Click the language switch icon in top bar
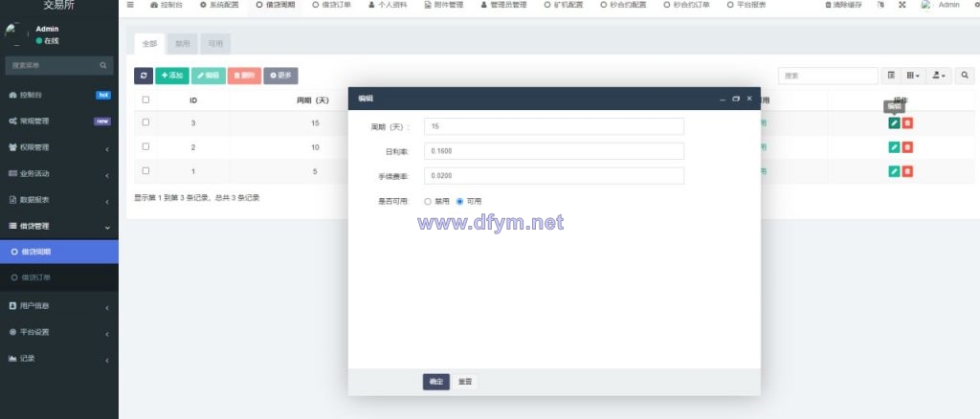 tap(880, 5)
